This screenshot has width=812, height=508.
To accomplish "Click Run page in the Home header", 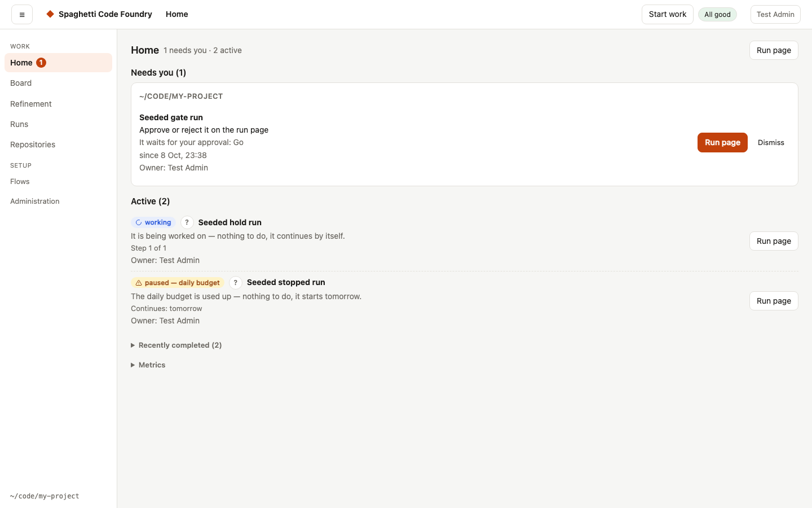I will 774,50.
